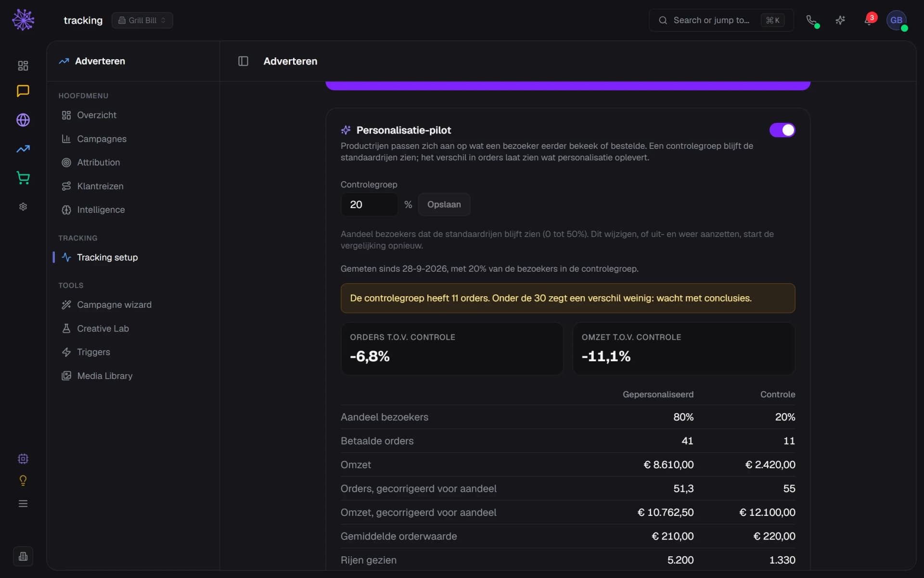Toggle the sidebar panel collapse icon
The width and height of the screenshot is (924, 578).
click(x=243, y=61)
